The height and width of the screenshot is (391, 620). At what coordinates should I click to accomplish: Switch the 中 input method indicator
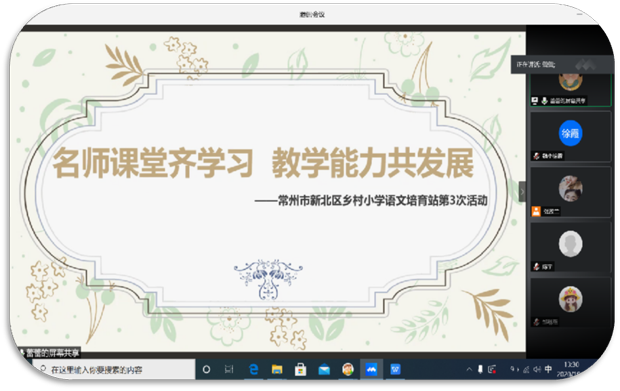tap(548, 370)
